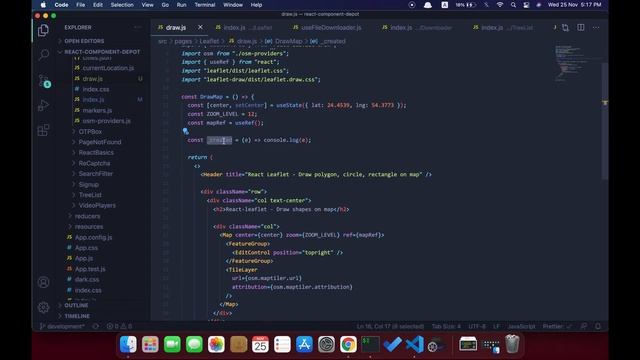Open the Extensions view
Screen dimensions: 640x360
(x=43, y=130)
